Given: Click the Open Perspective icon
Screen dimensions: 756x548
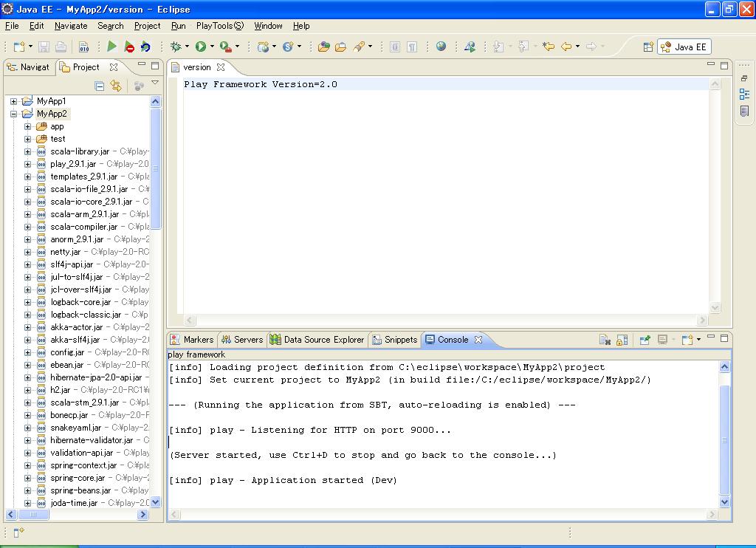Looking at the screenshot, I should click(648, 47).
